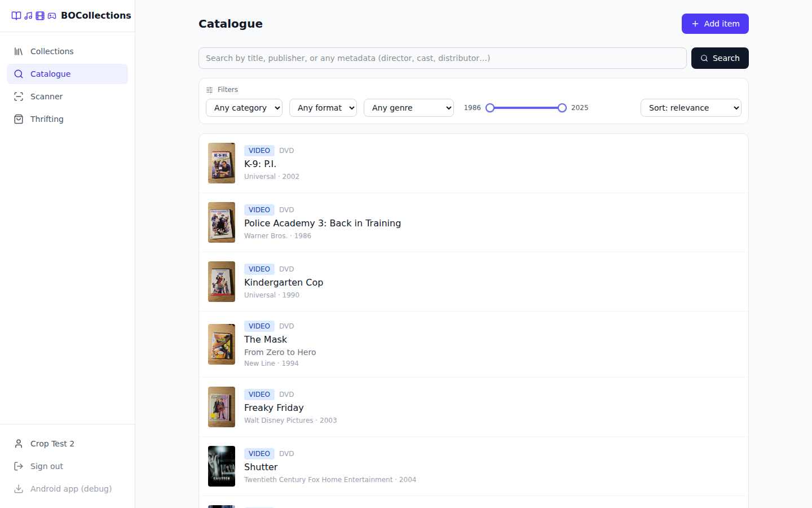The width and height of the screenshot is (812, 508).
Task: Open The Mask cover thumbnail
Action: pyautogui.click(x=222, y=344)
